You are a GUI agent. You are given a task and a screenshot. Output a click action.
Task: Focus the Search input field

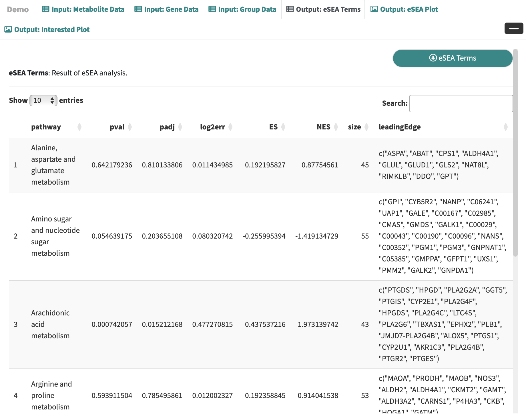461,103
